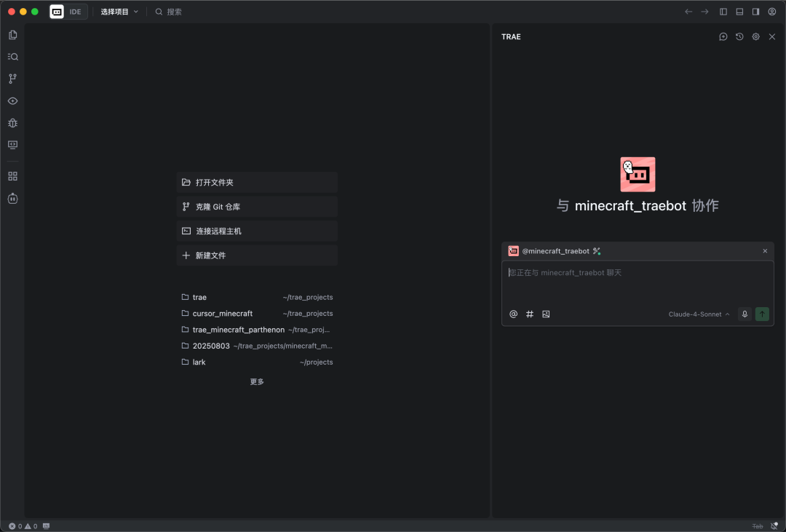This screenshot has height=532, width=786.
Task: Remove the @minecraft_traebot agent chip
Action: 765,251
